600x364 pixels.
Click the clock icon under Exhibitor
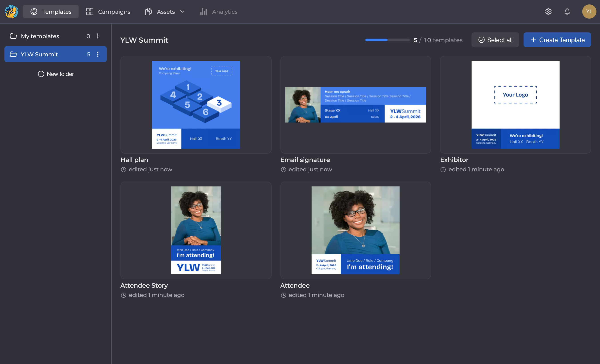point(443,170)
